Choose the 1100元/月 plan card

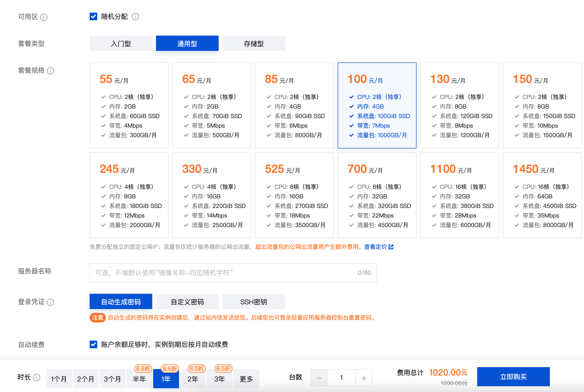[x=460, y=195]
